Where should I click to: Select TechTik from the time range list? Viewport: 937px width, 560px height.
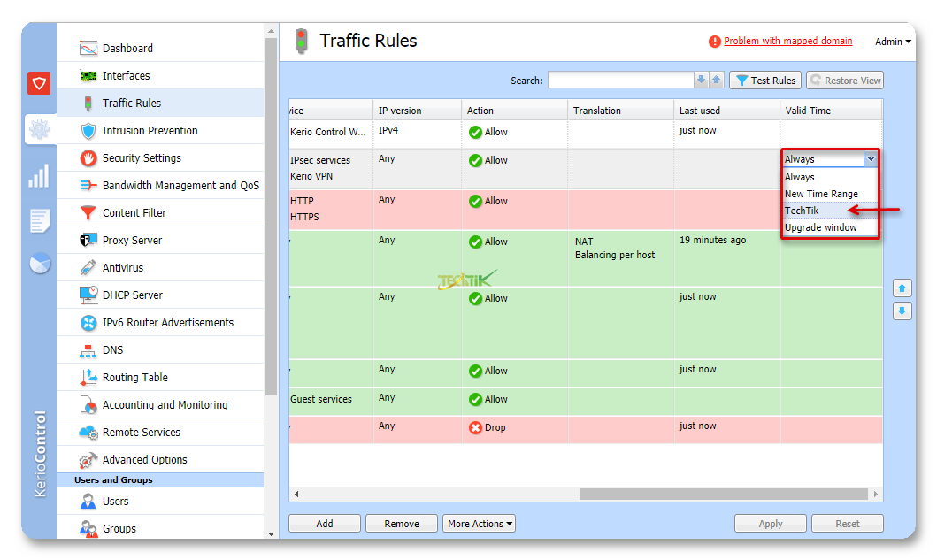click(x=803, y=211)
